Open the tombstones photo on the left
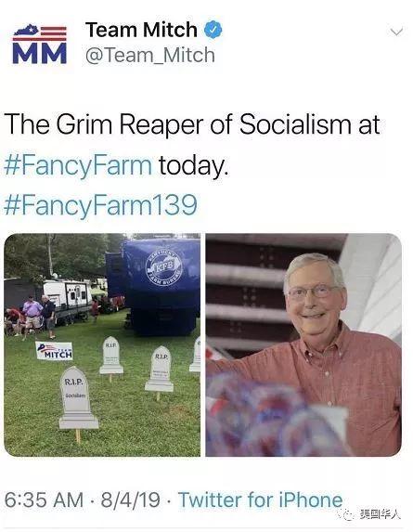 [102, 344]
